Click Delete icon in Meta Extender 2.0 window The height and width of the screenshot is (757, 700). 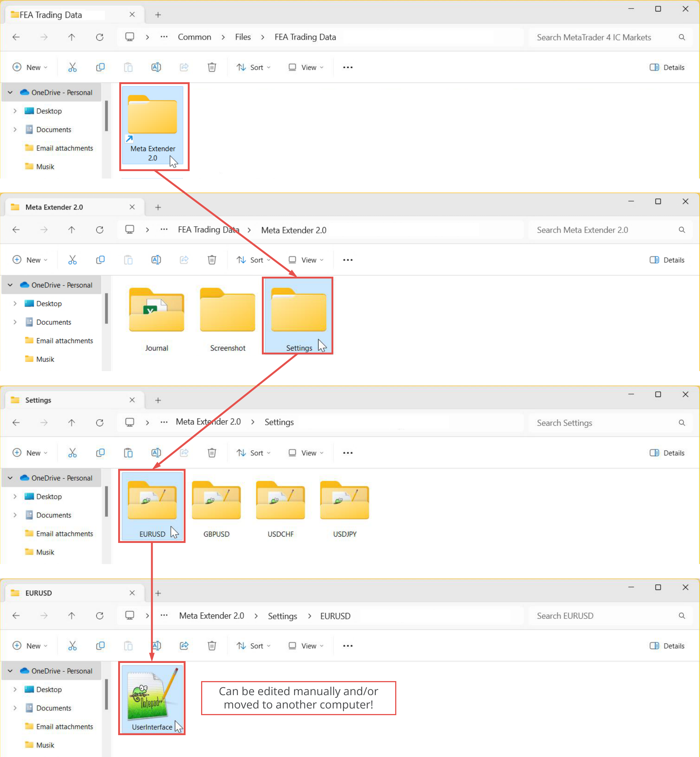click(212, 260)
